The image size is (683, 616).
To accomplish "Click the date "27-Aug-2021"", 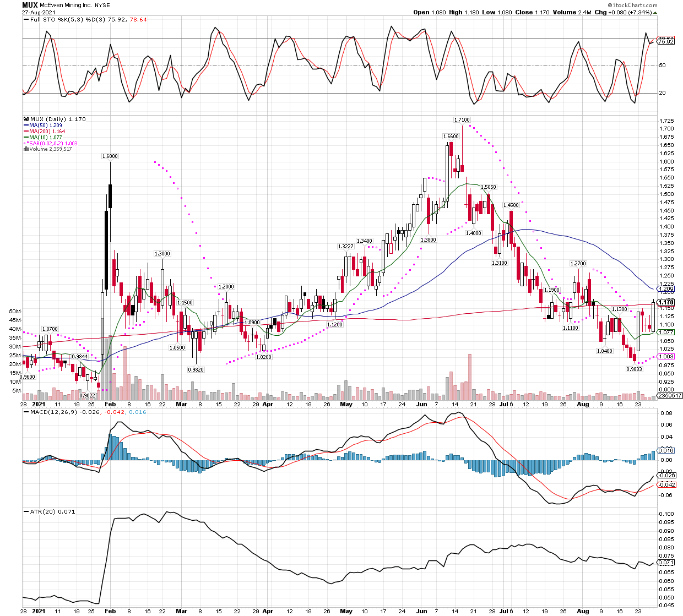I will [x=40, y=12].
